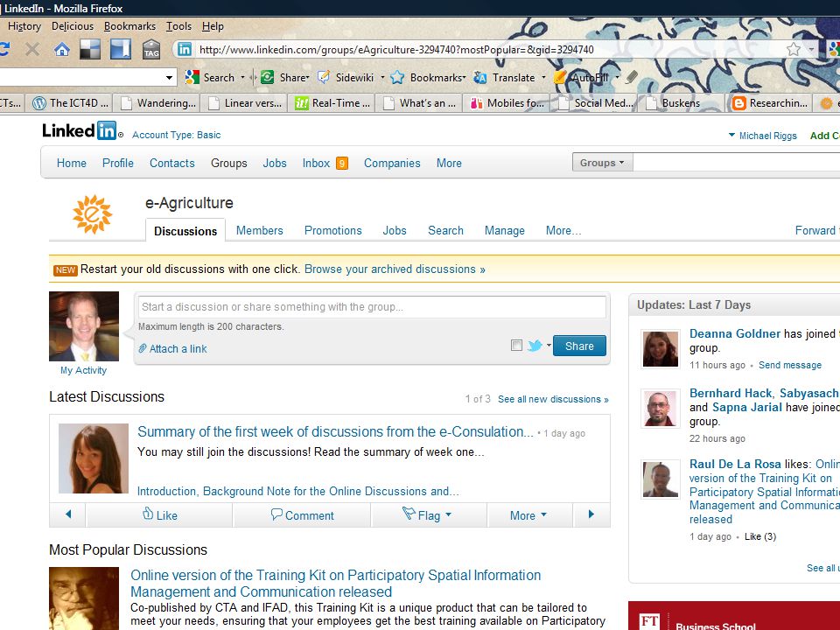Viewport: 840px width, 630px height.
Task: Click the LinkedIn favicon in the address bar
Action: (x=185, y=49)
